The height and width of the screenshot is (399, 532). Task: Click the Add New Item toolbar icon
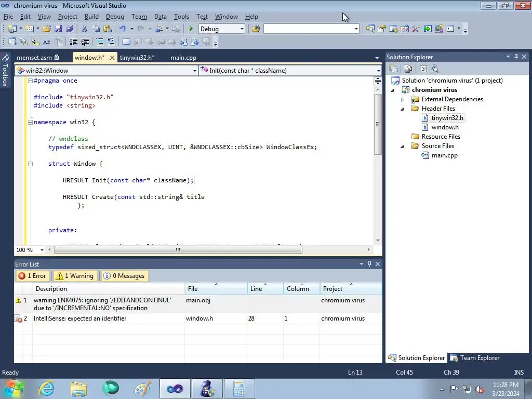30,29
